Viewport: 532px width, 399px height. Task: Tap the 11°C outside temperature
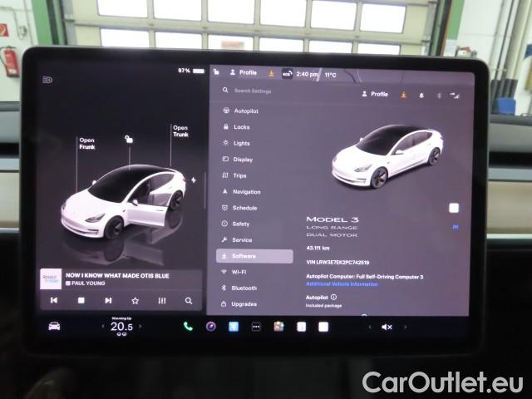coord(330,75)
